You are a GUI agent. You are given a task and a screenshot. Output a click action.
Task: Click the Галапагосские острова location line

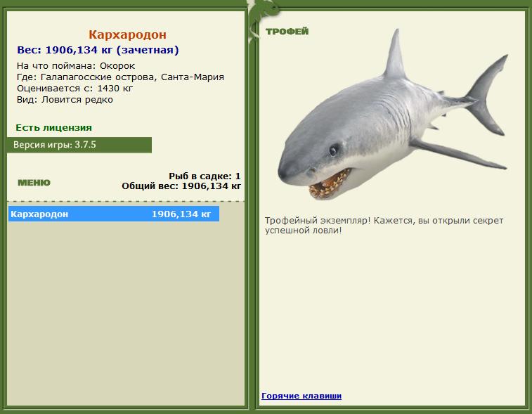pyautogui.click(x=120, y=77)
